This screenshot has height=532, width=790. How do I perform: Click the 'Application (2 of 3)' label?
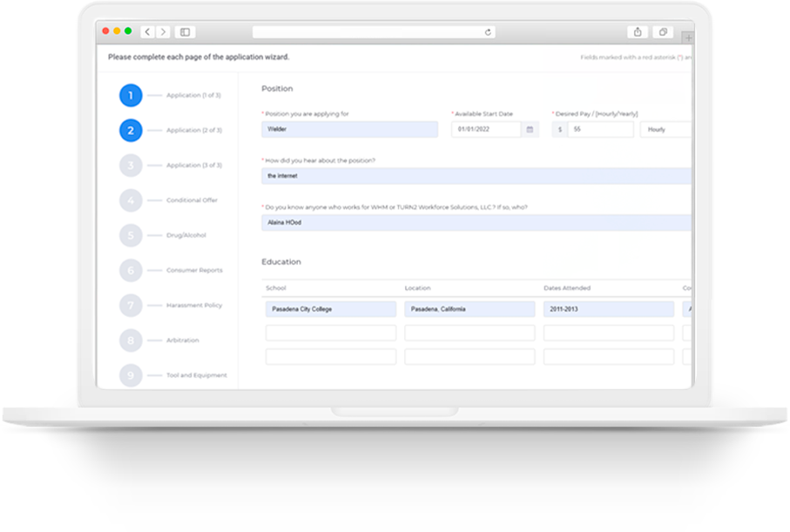click(x=194, y=131)
